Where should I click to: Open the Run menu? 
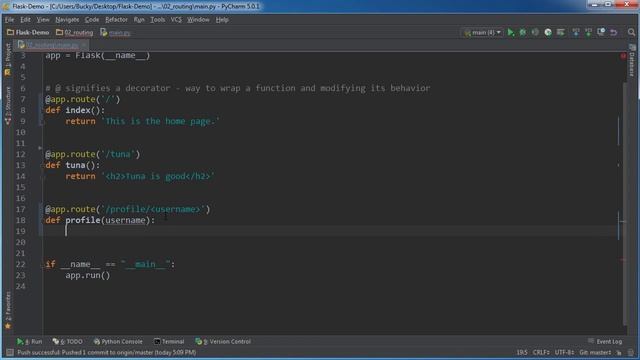(x=139, y=20)
